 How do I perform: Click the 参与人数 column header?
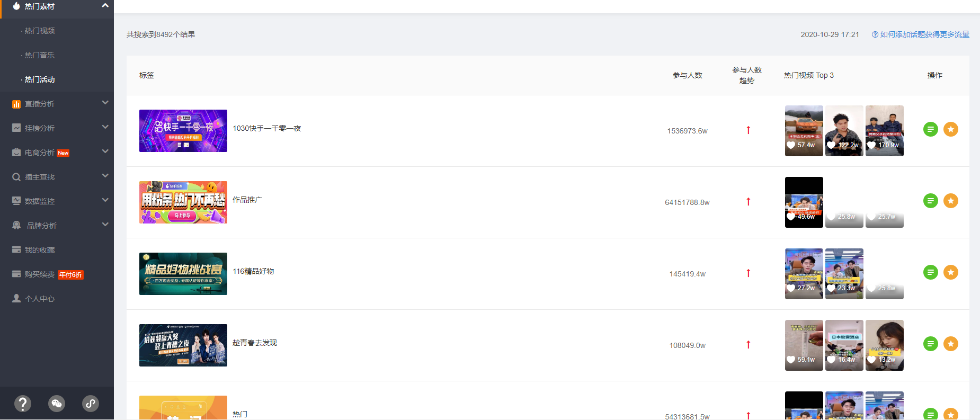688,75
